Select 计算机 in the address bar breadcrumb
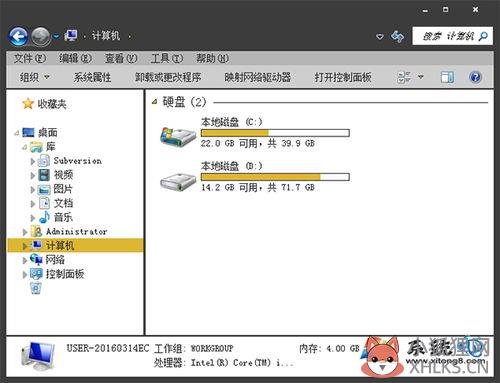Screen dimensions: 500x383 [106, 35]
